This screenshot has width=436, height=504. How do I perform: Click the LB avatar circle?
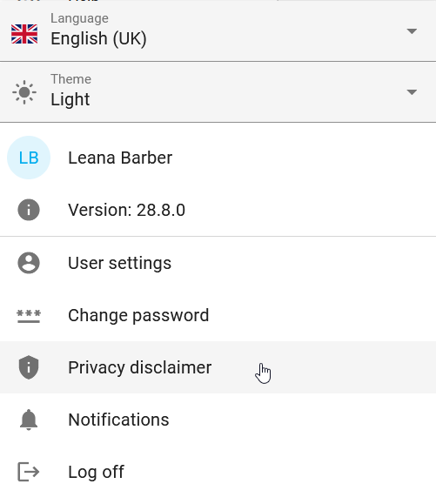pos(29,158)
